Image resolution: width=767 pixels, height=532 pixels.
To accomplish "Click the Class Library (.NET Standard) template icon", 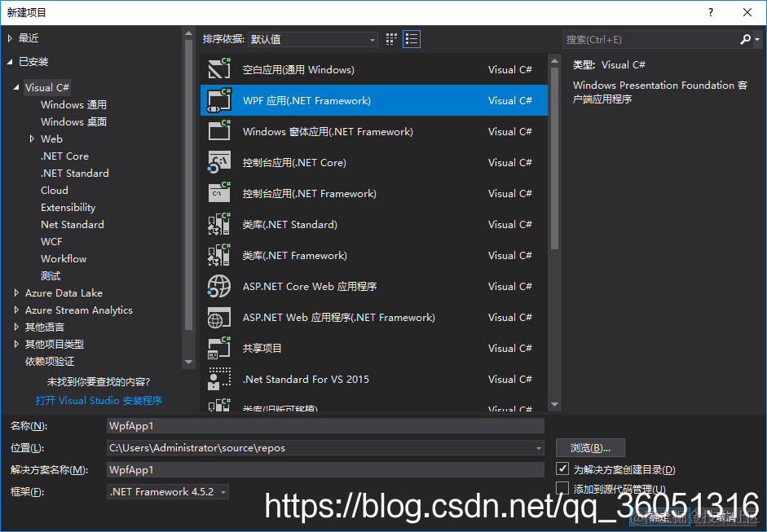I will click(218, 224).
